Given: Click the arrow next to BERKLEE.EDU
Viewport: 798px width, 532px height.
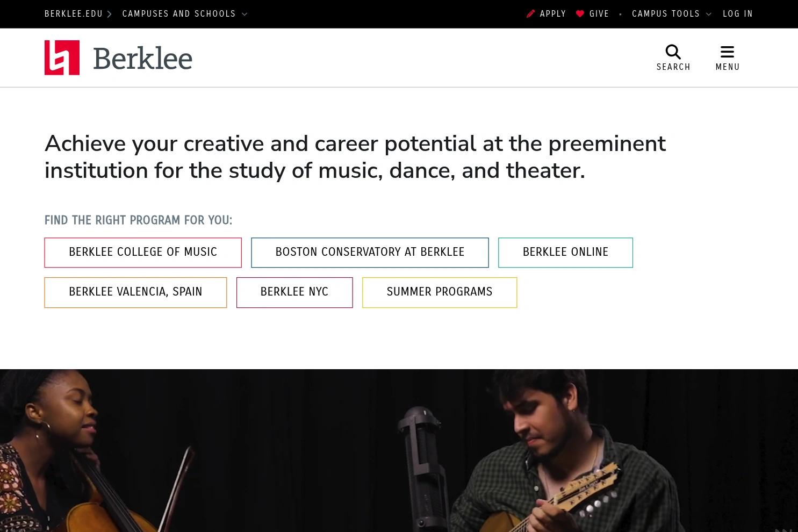Looking at the screenshot, I should click(x=109, y=14).
